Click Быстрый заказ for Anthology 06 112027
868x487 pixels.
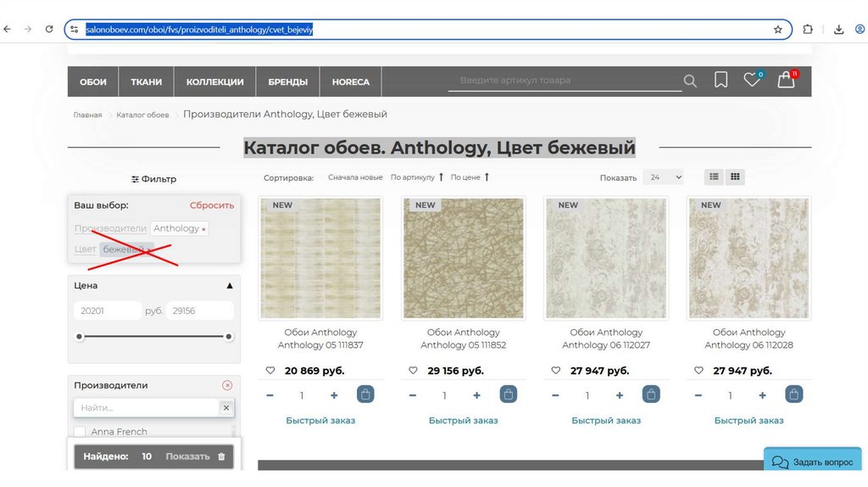tap(606, 421)
